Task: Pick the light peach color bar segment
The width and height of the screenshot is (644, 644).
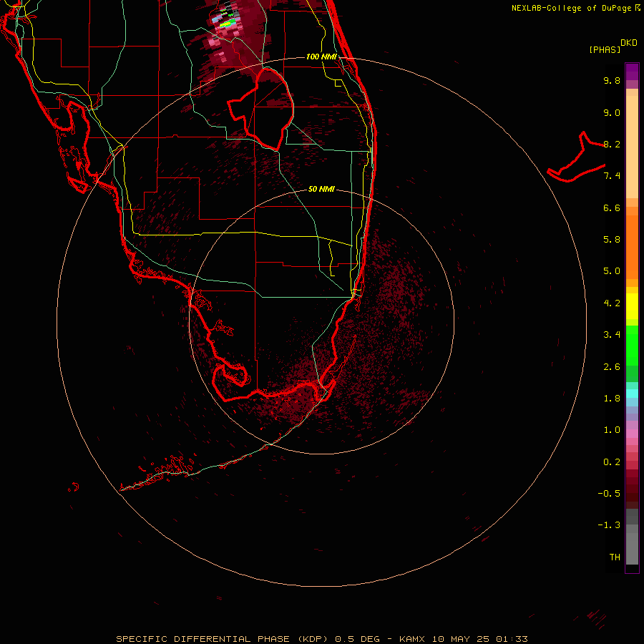Action: click(632, 147)
